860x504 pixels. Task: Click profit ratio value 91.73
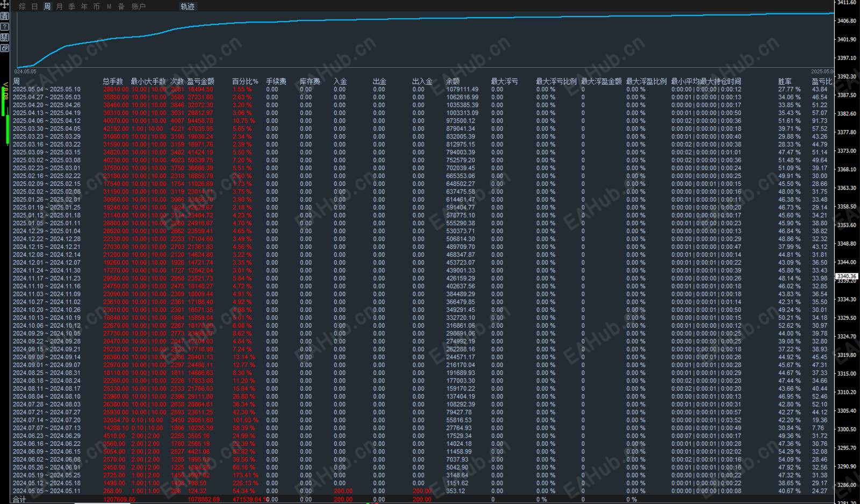820,121
